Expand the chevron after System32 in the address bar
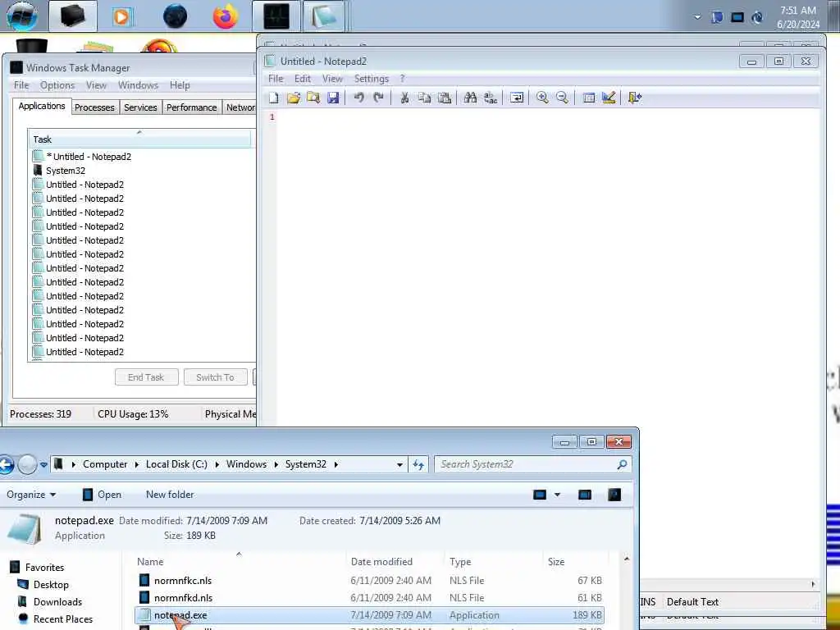The height and width of the screenshot is (630, 840). point(336,464)
